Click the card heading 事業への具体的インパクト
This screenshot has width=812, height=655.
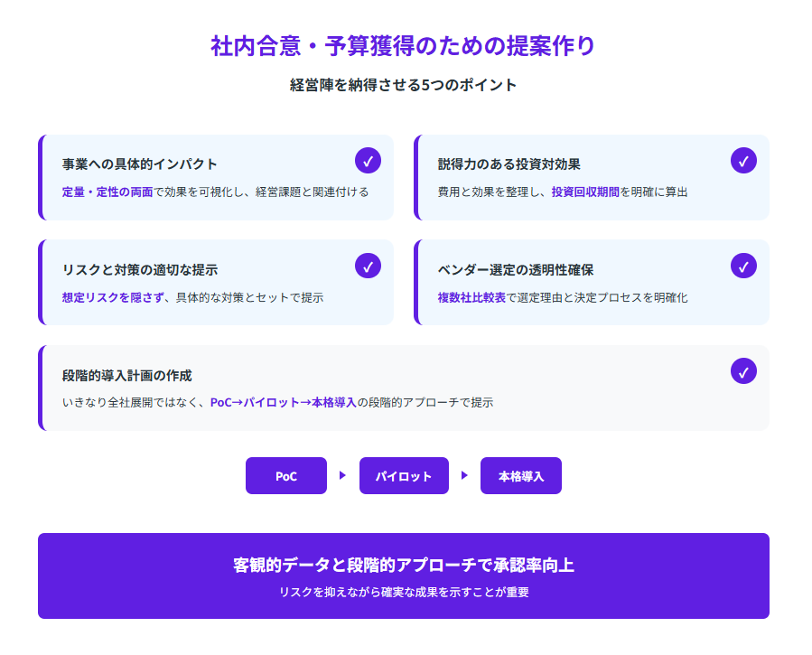140,164
